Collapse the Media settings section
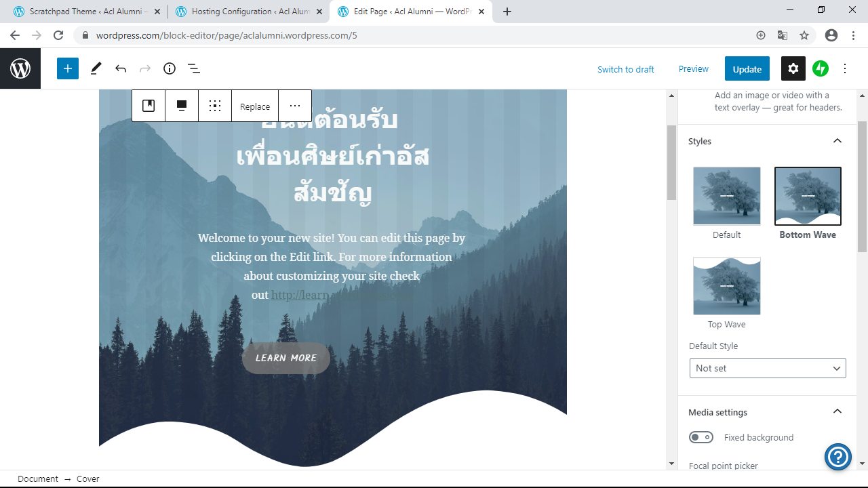868x488 pixels. pyautogui.click(x=837, y=412)
